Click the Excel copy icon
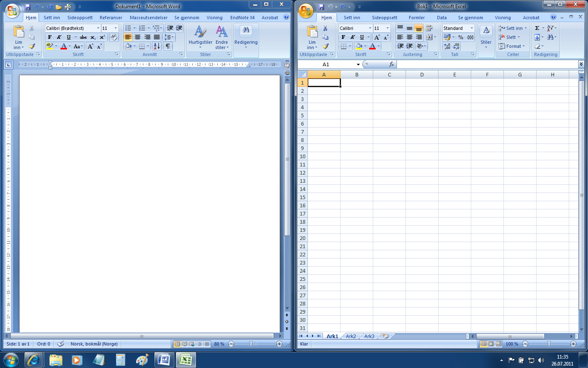 click(325, 37)
